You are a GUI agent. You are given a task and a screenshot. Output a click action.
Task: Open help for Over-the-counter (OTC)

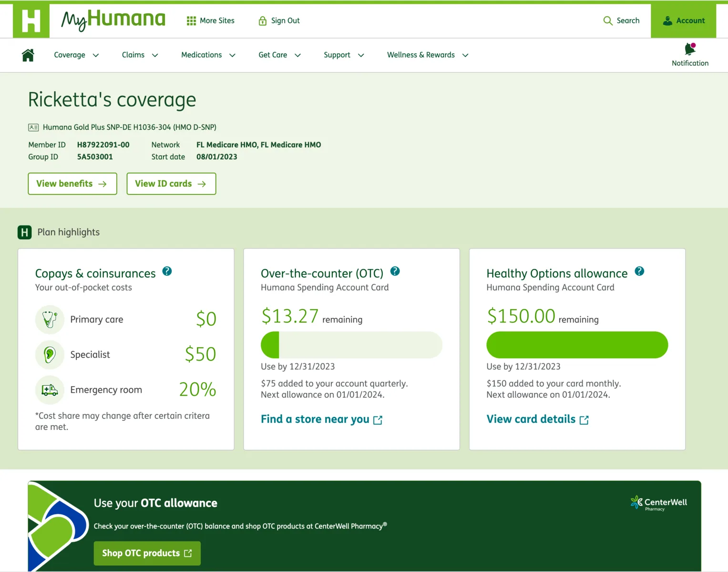pyautogui.click(x=395, y=271)
